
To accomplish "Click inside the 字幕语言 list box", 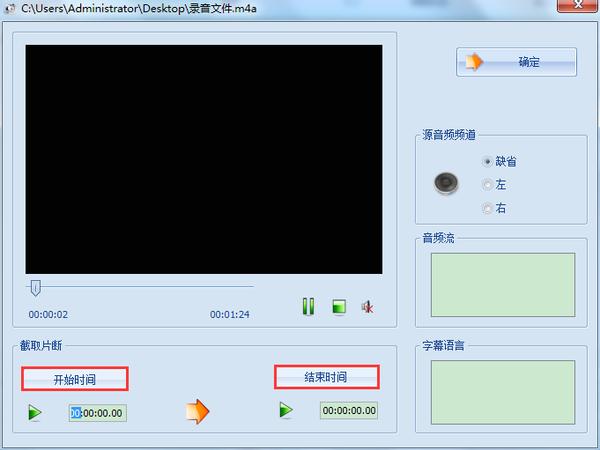I will click(x=502, y=393).
